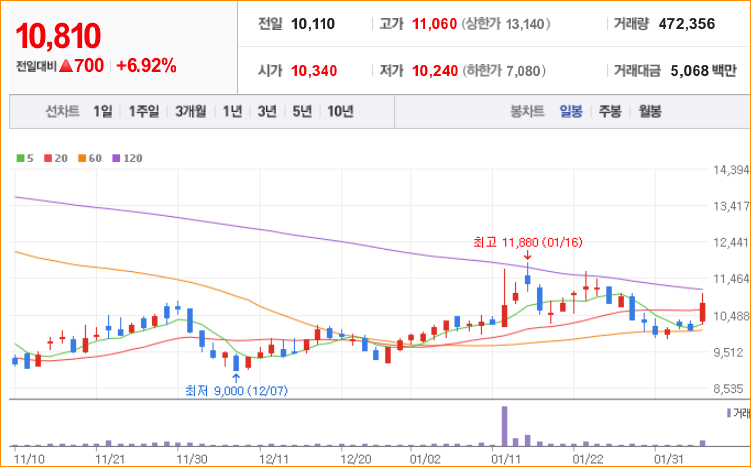The width and height of the screenshot is (751, 467).
Task: Open the 10년 chart view
Action: [341, 112]
